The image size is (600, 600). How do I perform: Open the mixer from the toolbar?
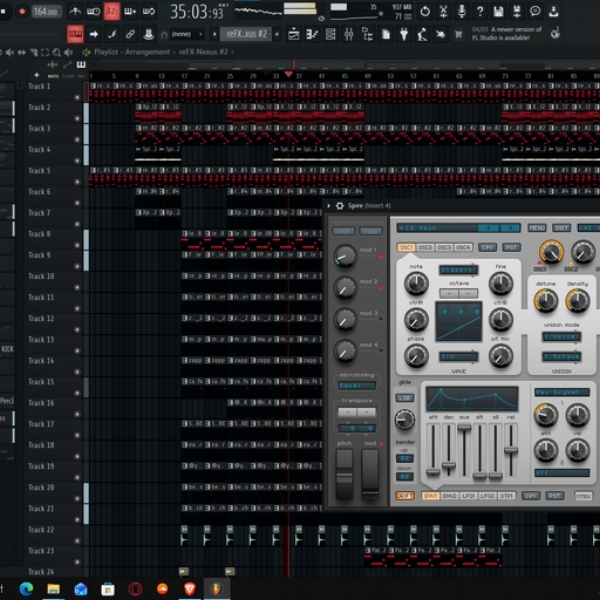coord(349,34)
